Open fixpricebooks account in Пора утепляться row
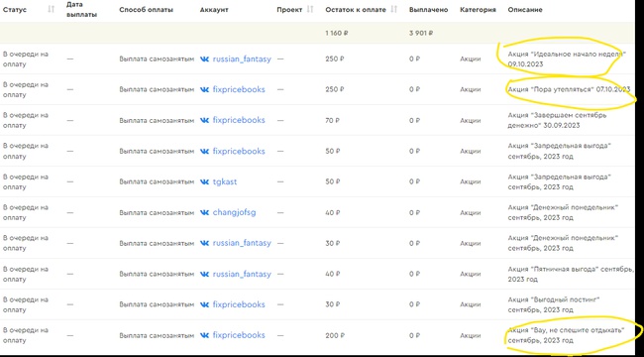This screenshot has height=357, width=644. (239, 89)
